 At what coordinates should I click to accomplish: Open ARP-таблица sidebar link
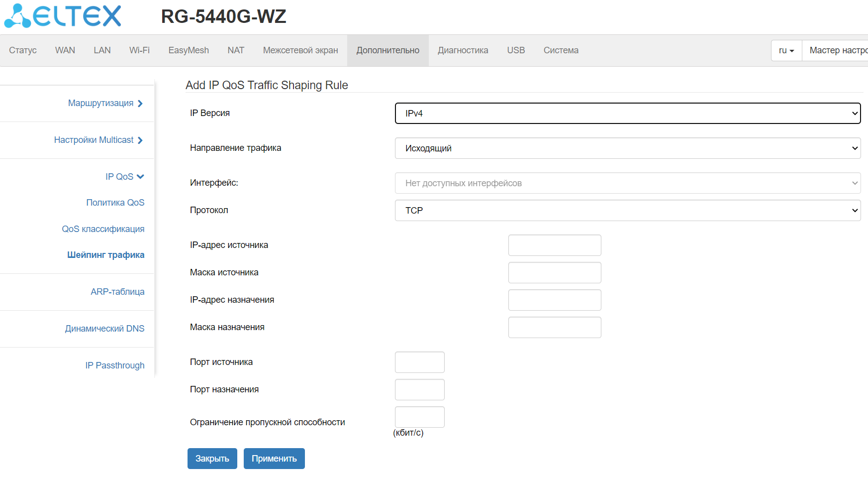point(117,292)
